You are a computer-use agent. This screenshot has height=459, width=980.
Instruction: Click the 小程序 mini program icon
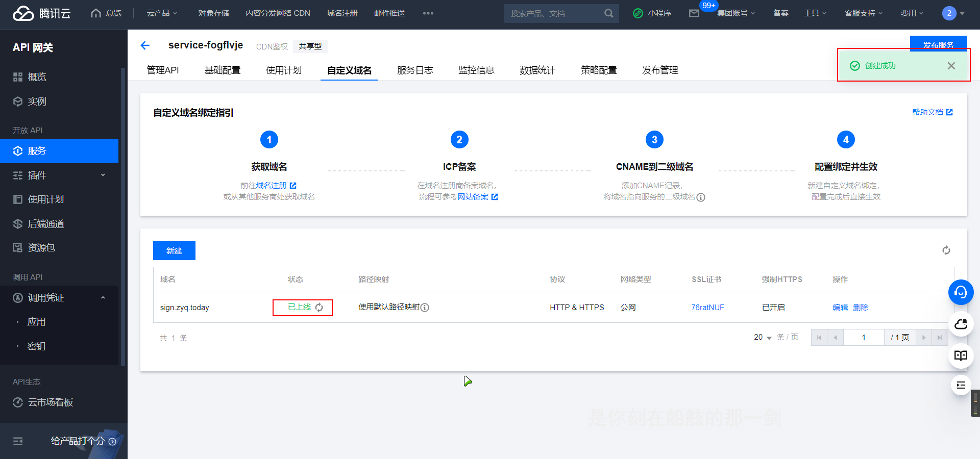click(637, 13)
